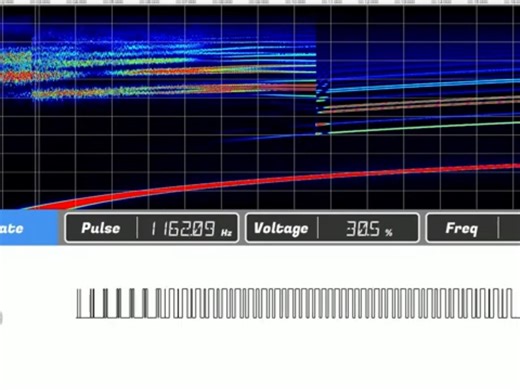This screenshot has height=390, width=520.
Task: Click the Voltage value 30.5 %
Action: click(x=369, y=229)
